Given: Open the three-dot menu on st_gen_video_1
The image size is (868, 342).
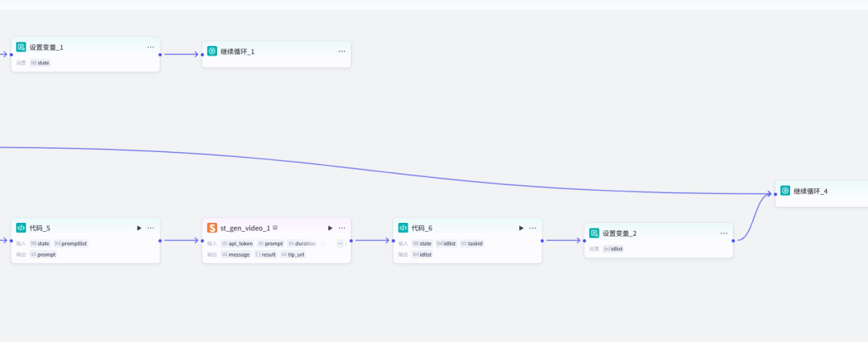Looking at the screenshot, I should pos(342,228).
